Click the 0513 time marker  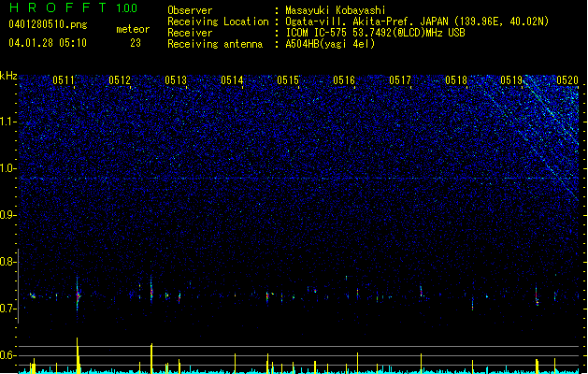176,79
